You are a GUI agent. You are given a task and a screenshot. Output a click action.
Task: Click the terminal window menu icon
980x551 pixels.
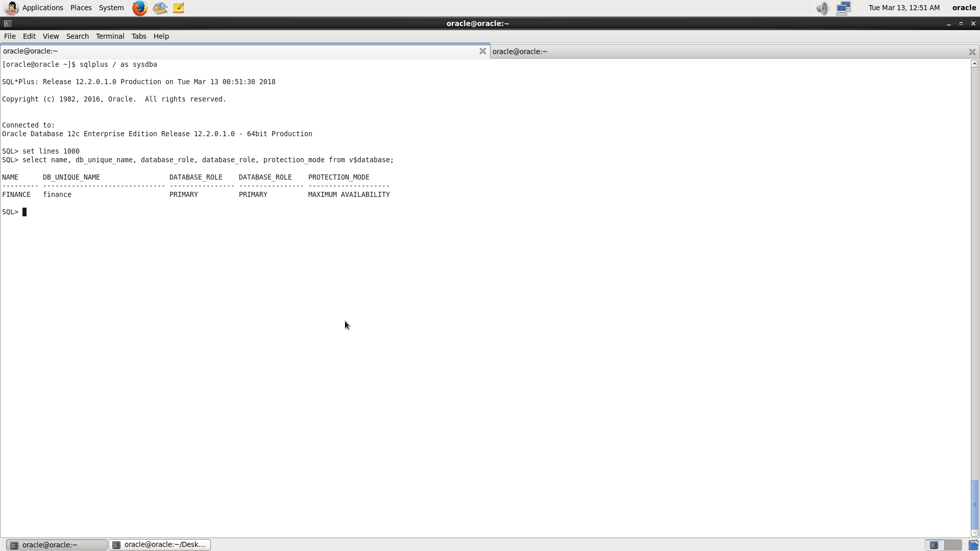[x=7, y=23]
